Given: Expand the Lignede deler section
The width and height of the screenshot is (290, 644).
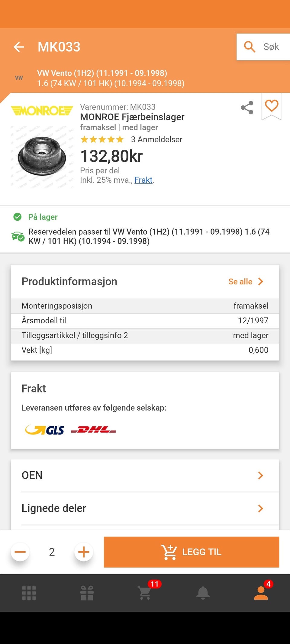Looking at the screenshot, I should point(145,508).
